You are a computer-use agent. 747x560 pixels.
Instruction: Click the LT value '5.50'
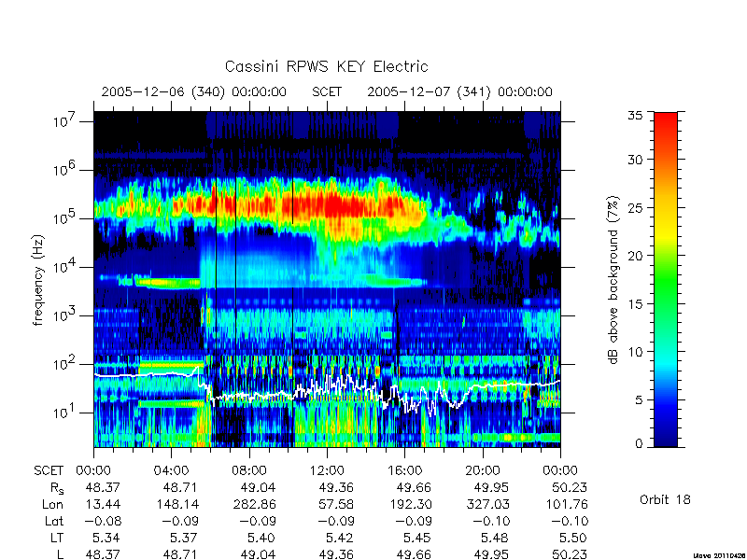(x=572, y=538)
